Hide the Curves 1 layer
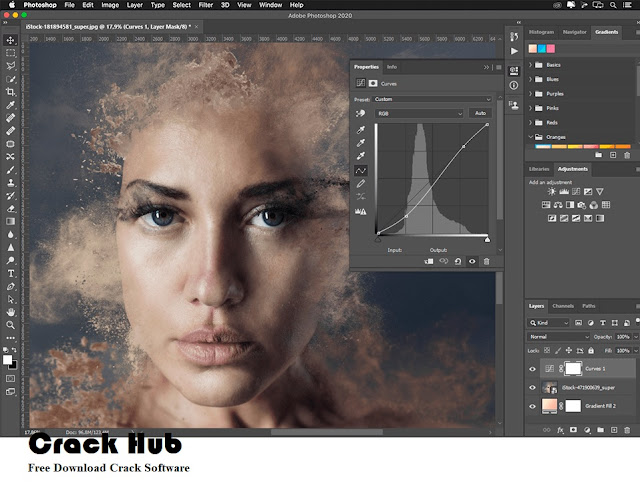 tap(532, 369)
